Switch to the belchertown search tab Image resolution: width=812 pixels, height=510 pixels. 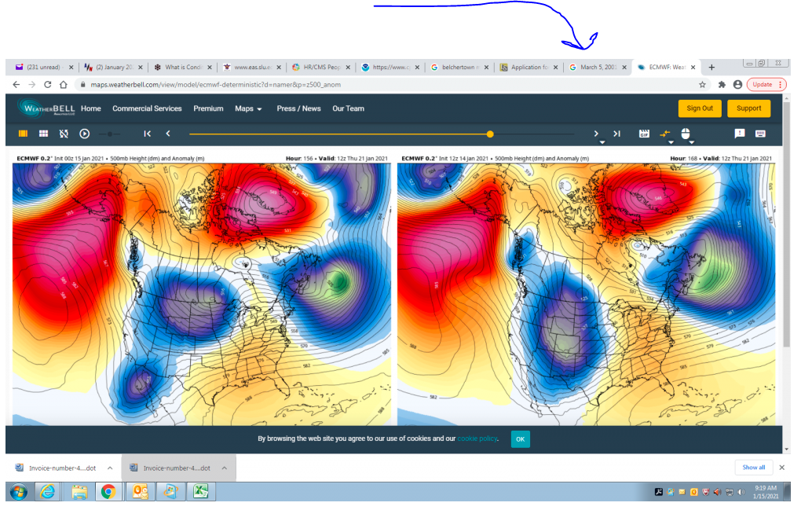(459, 68)
